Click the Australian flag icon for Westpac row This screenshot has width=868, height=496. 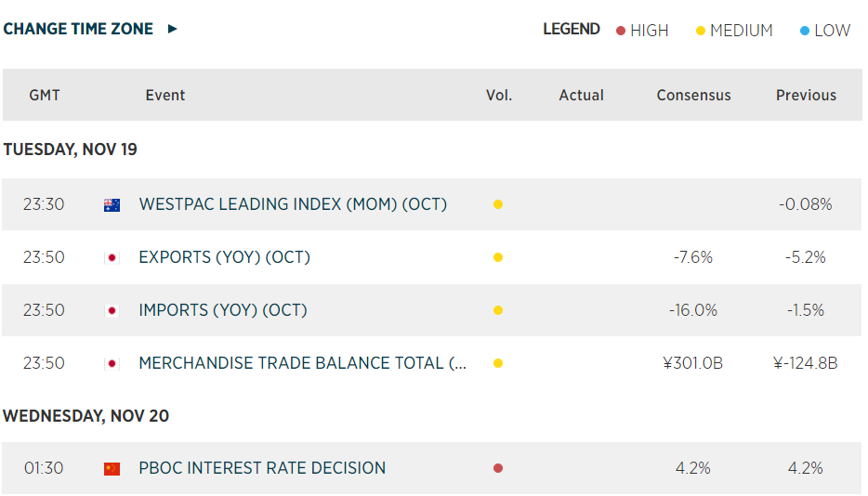[x=112, y=204]
